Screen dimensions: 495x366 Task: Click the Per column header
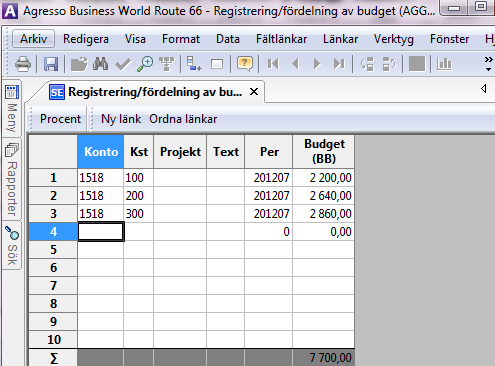click(269, 152)
